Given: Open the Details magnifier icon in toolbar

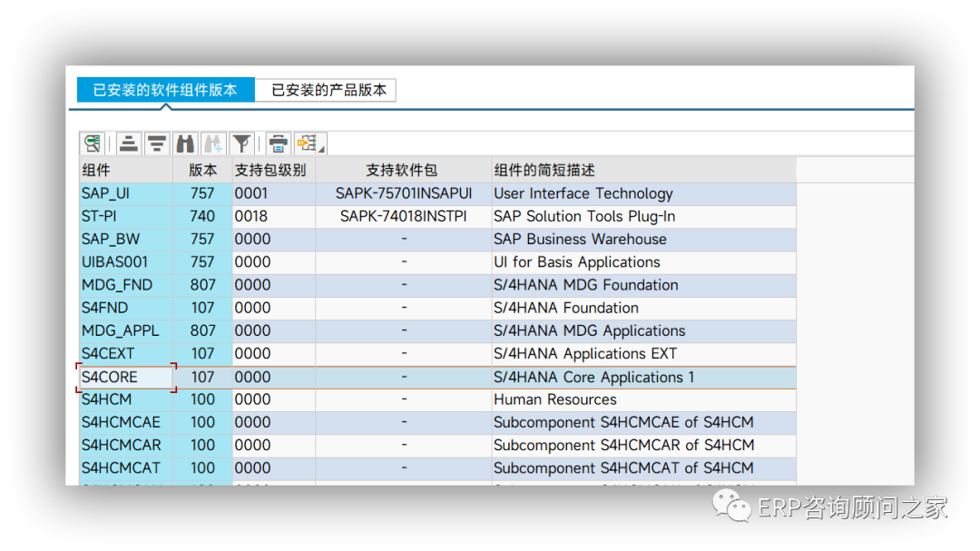Looking at the screenshot, I should 93,143.
